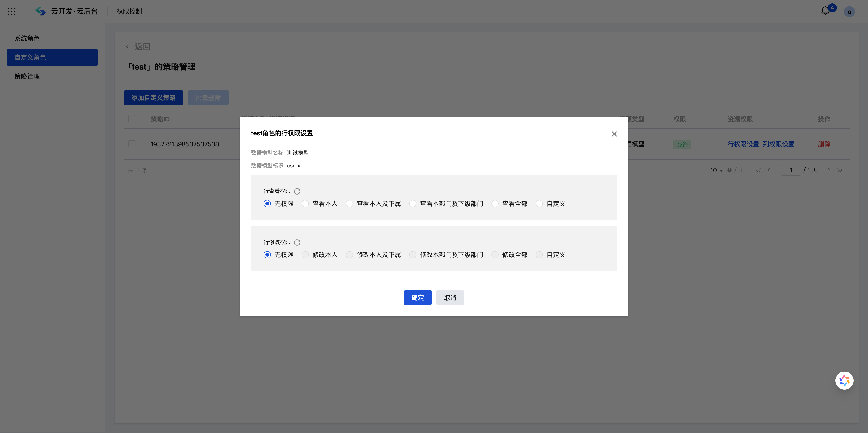Click the back arrow beside 返回
Screen dimensions: 868x433
[x=127, y=46]
